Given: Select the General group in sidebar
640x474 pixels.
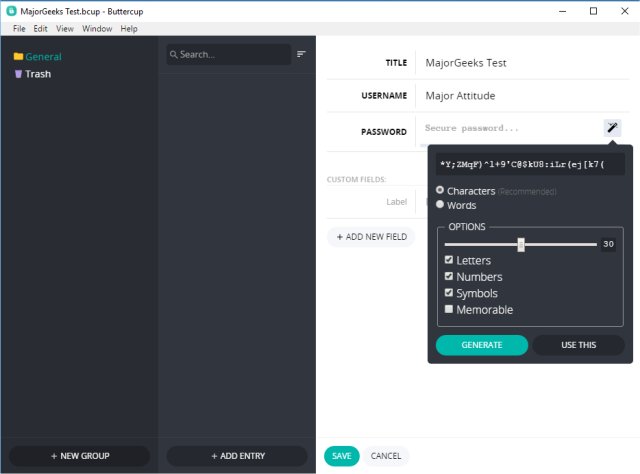Looking at the screenshot, I should tap(43, 56).
